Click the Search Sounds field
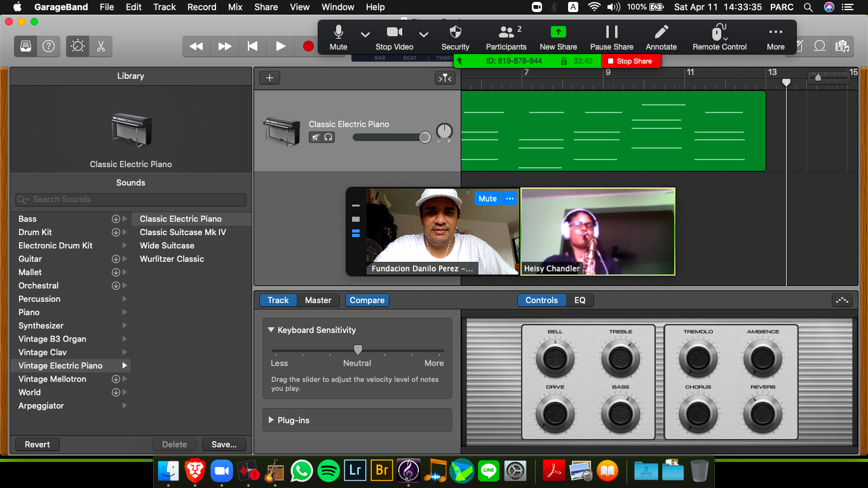 click(x=131, y=200)
